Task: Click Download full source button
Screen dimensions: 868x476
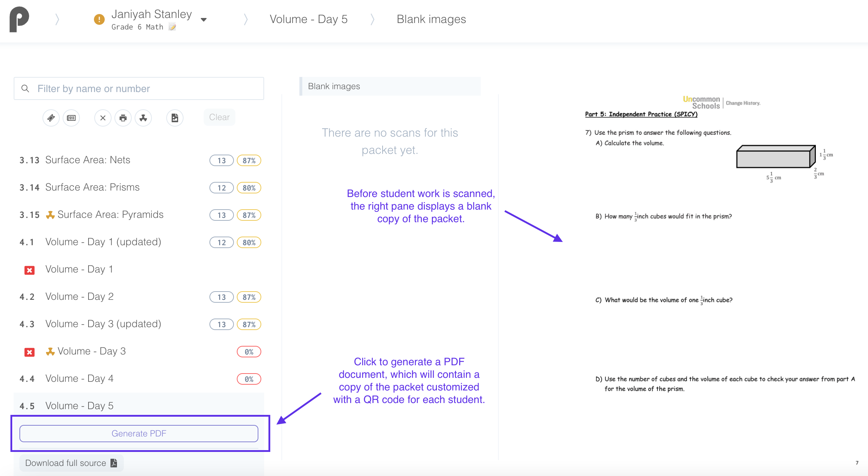Action: pyautogui.click(x=71, y=463)
